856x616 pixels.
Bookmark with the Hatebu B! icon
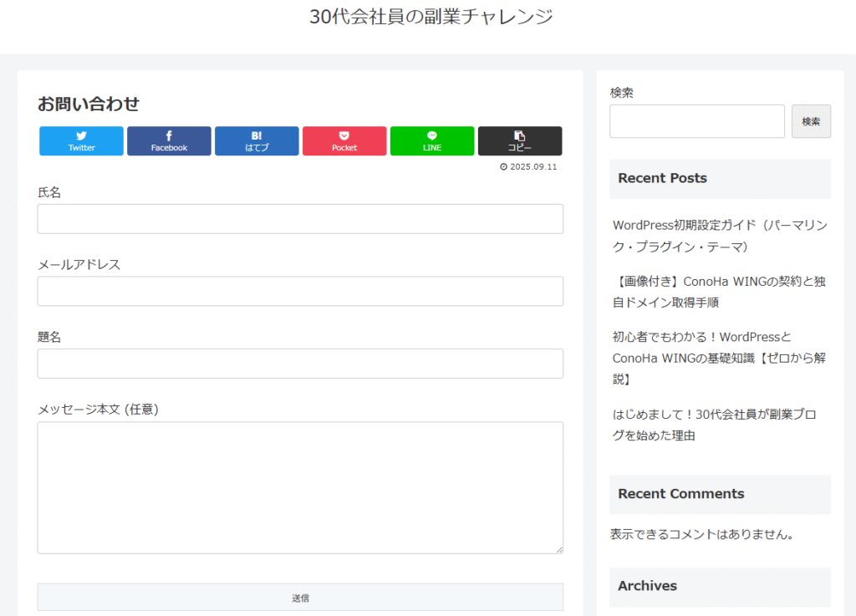click(x=257, y=135)
